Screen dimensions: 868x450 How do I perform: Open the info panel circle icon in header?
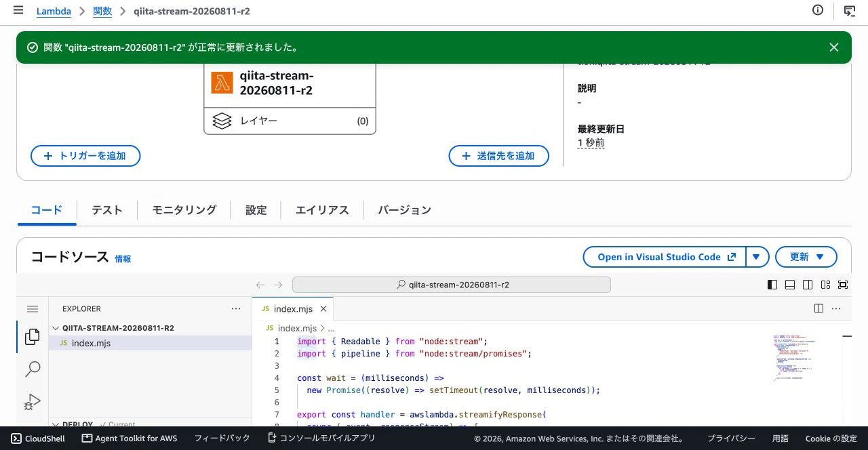click(x=818, y=10)
